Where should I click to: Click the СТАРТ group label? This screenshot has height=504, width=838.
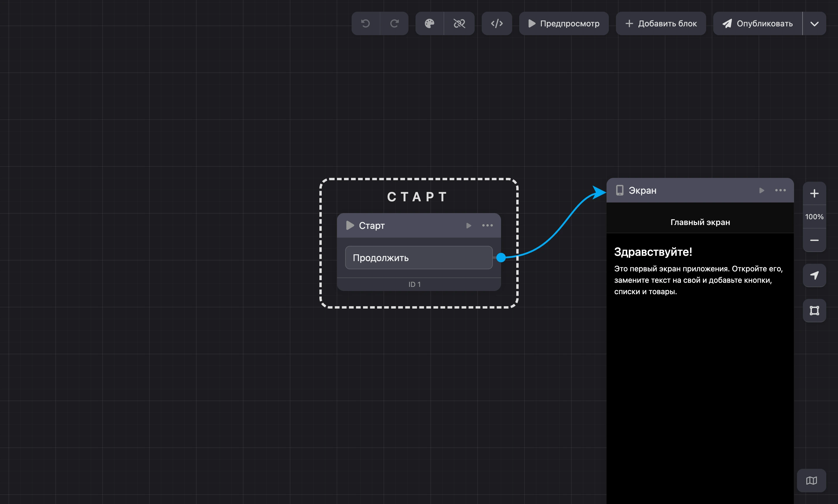pyautogui.click(x=418, y=197)
